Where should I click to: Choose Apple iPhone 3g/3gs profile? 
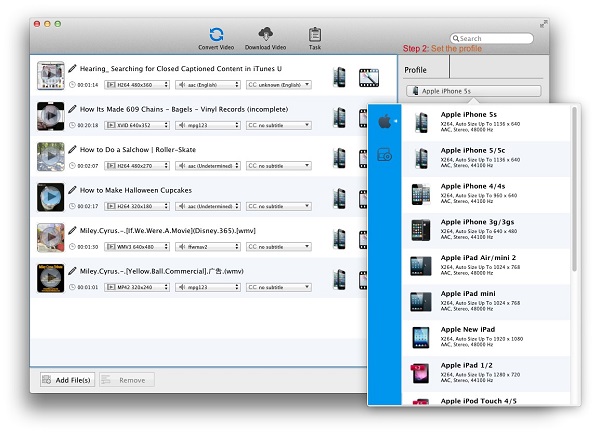click(x=486, y=230)
